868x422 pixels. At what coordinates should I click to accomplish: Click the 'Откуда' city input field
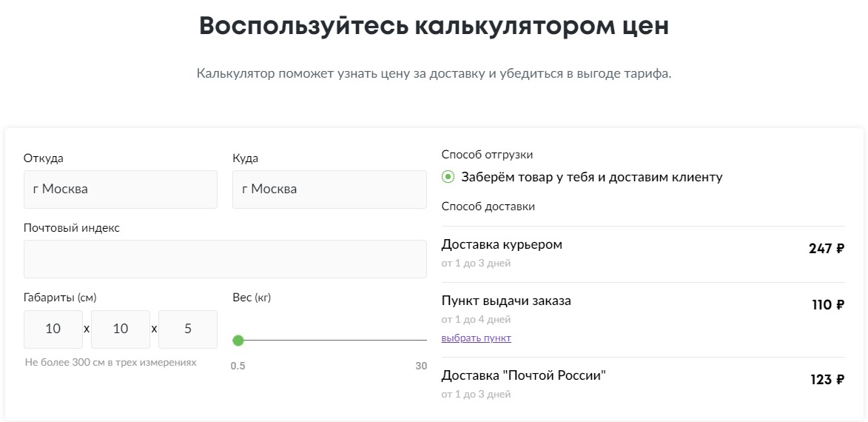point(120,190)
